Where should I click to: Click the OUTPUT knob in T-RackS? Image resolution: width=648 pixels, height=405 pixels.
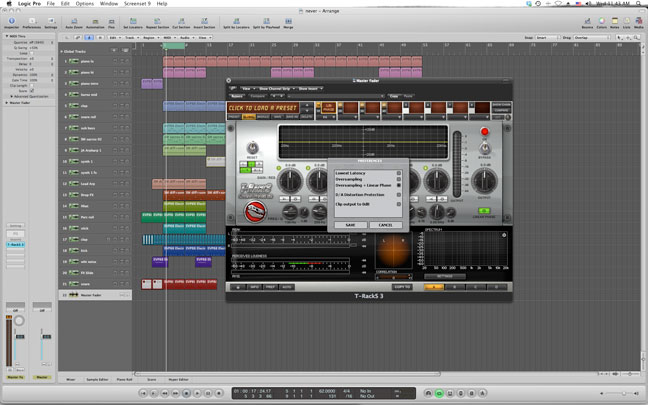[484, 181]
